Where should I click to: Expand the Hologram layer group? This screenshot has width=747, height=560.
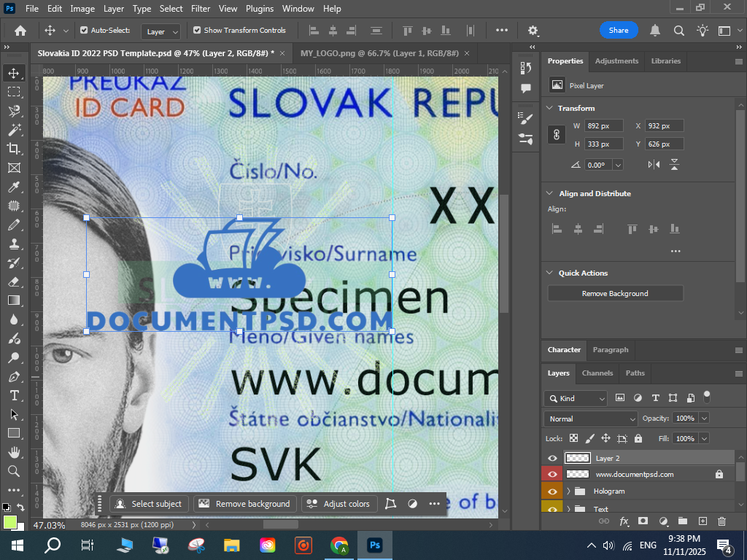tap(568, 491)
